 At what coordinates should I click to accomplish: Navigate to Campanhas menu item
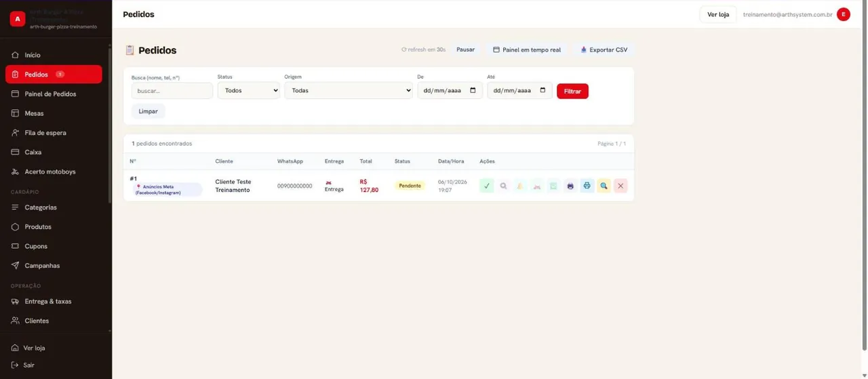54,265
